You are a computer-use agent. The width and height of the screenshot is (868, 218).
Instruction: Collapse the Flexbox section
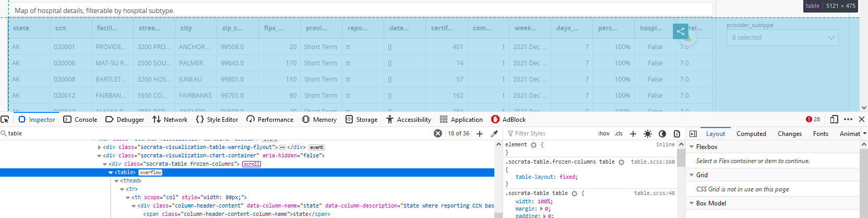(692, 147)
